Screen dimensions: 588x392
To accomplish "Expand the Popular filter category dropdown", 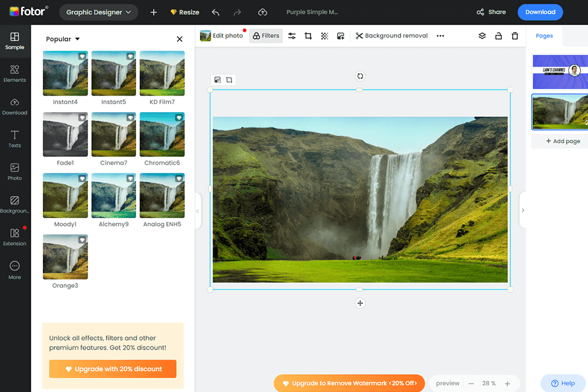I will click(x=62, y=39).
